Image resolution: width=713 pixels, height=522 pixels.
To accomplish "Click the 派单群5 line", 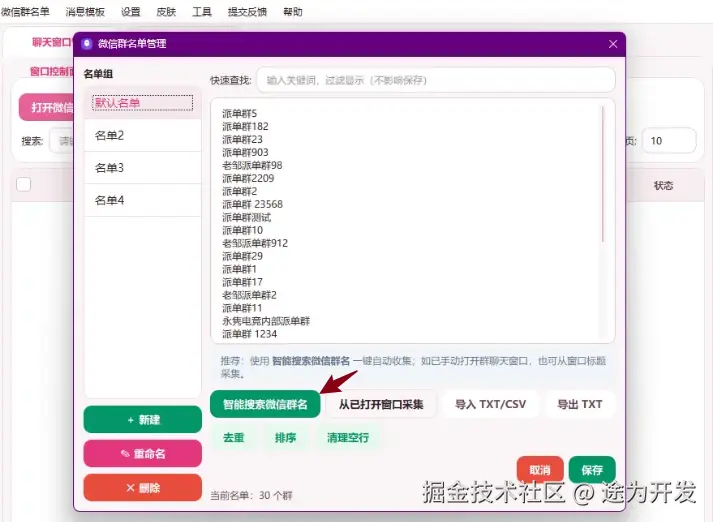I will [240, 113].
